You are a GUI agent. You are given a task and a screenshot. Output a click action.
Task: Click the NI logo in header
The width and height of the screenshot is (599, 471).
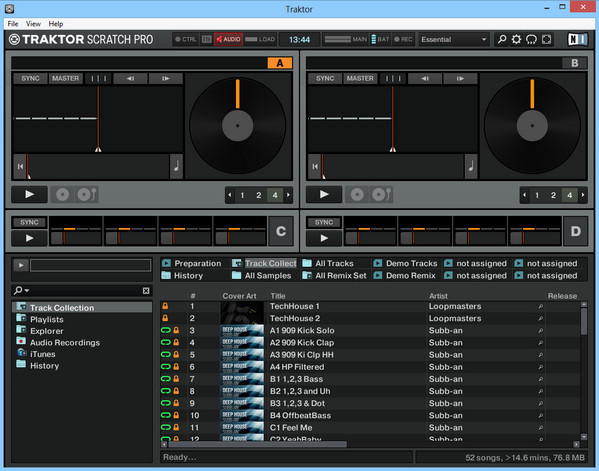[577, 39]
